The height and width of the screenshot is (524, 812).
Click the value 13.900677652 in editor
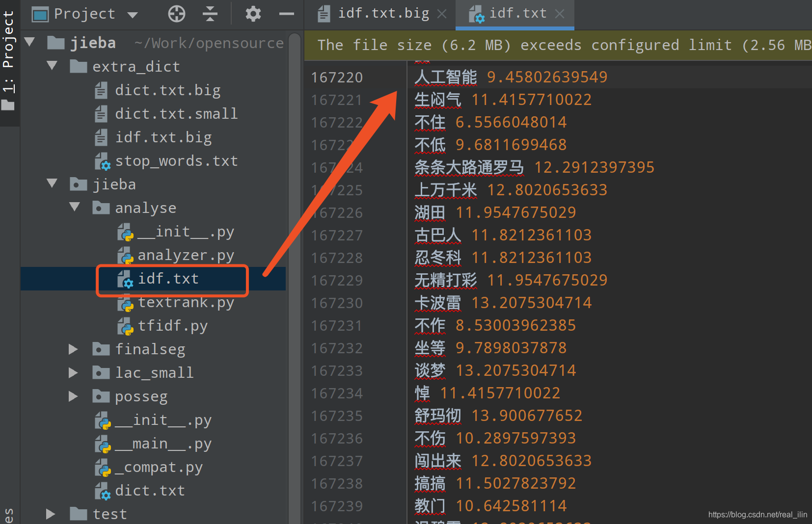(x=527, y=416)
